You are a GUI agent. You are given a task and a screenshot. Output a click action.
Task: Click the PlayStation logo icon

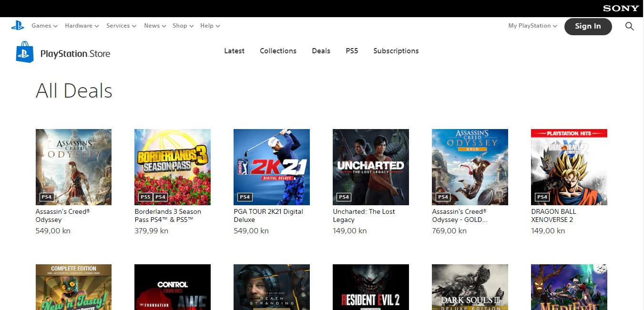18,26
